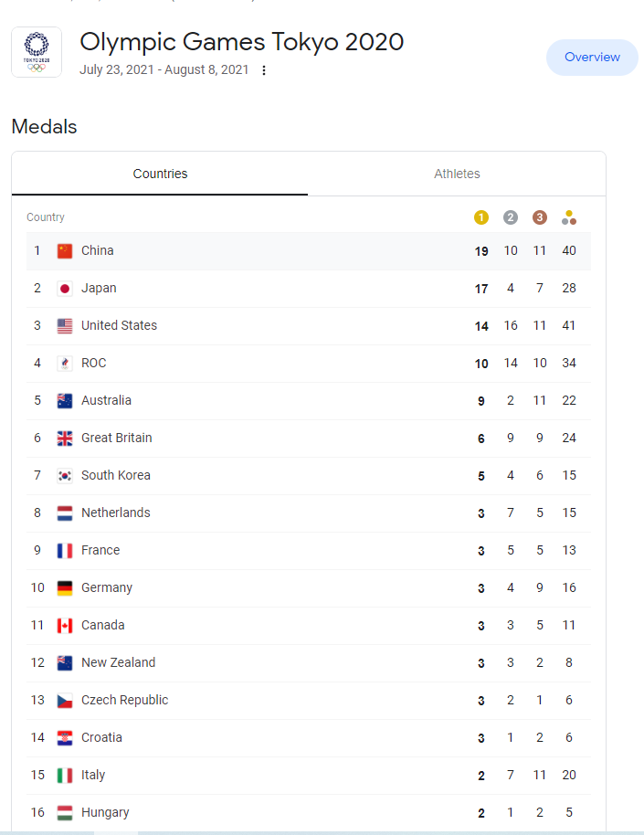Switch to the Athletes tab
The image size is (644, 835).
[x=457, y=174]
